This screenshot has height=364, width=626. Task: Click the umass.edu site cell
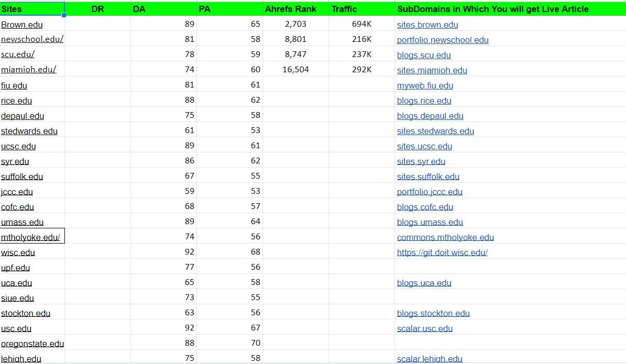tap(32, 221)
